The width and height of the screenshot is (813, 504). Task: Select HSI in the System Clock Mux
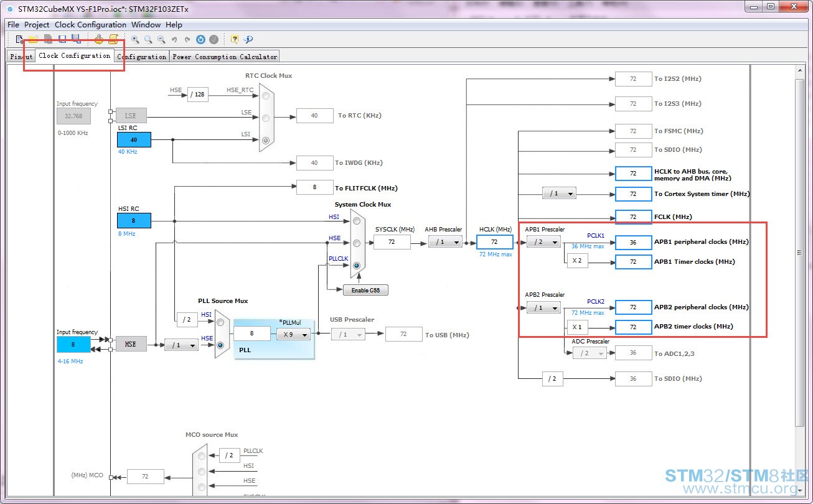(x=357, y=220)
